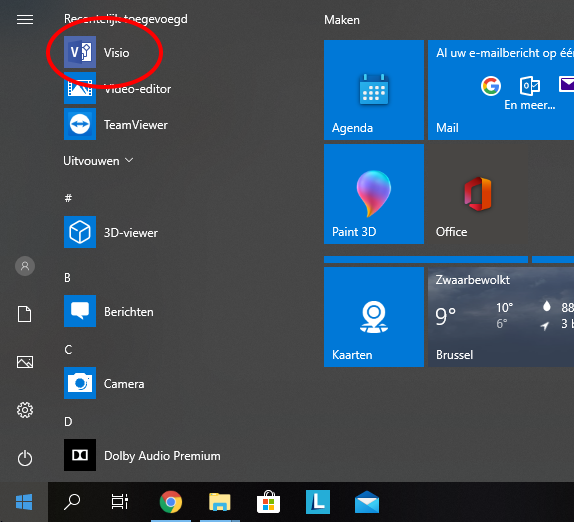Image resolution: width=574 pixels, height=522 pixels.
Task: Expand the hamburger menu in Start
Action: (25, 19)
